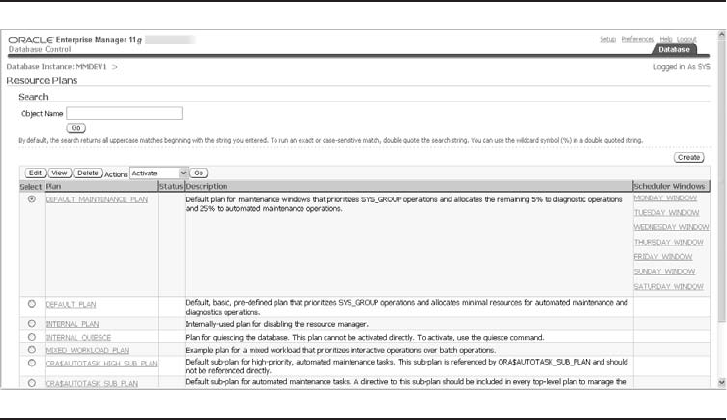Click the View button
727x420 pixels.
pos(59,173)
